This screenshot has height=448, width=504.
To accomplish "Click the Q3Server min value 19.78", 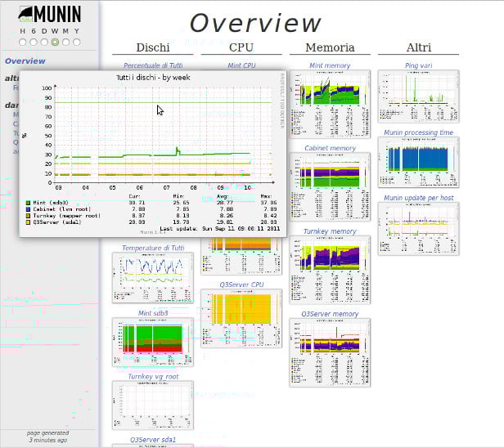I will coord(181,222).
